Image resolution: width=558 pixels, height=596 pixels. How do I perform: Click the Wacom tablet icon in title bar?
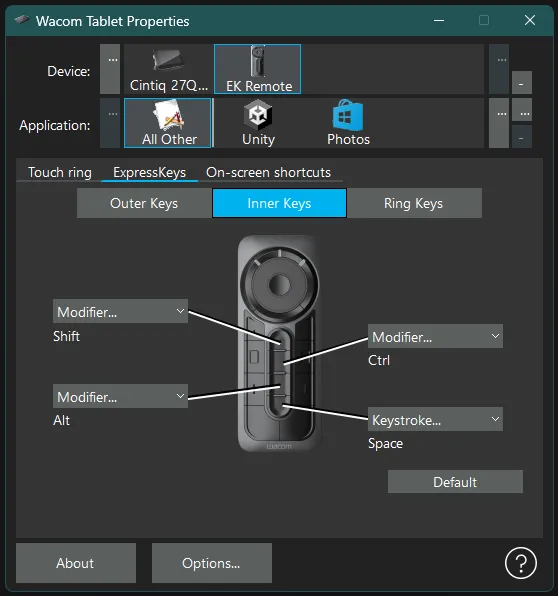22,20
